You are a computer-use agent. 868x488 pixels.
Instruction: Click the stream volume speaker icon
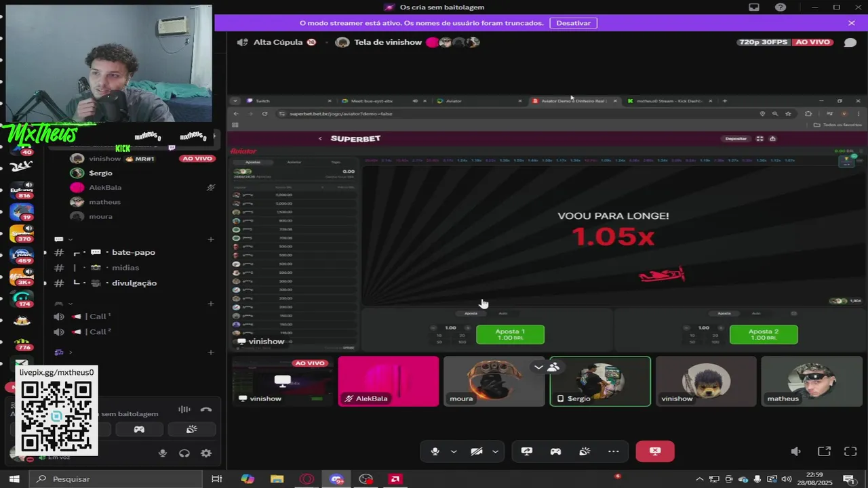796,451
